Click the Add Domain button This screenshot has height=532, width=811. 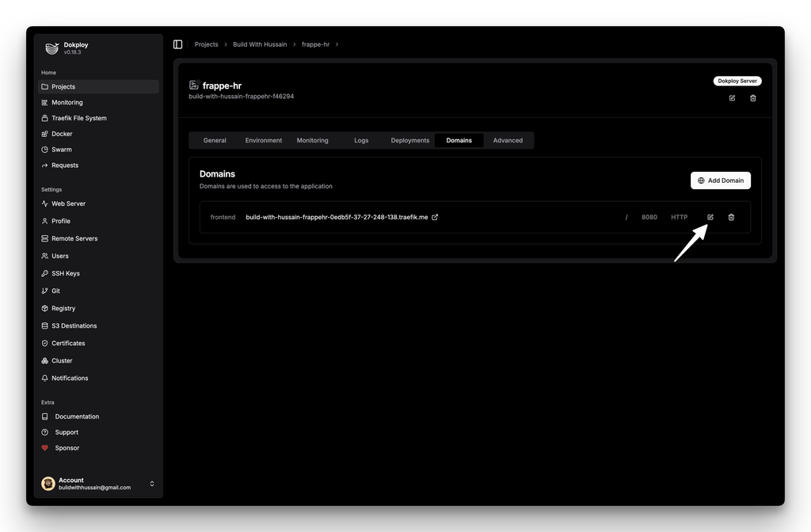tap(720, 180)
